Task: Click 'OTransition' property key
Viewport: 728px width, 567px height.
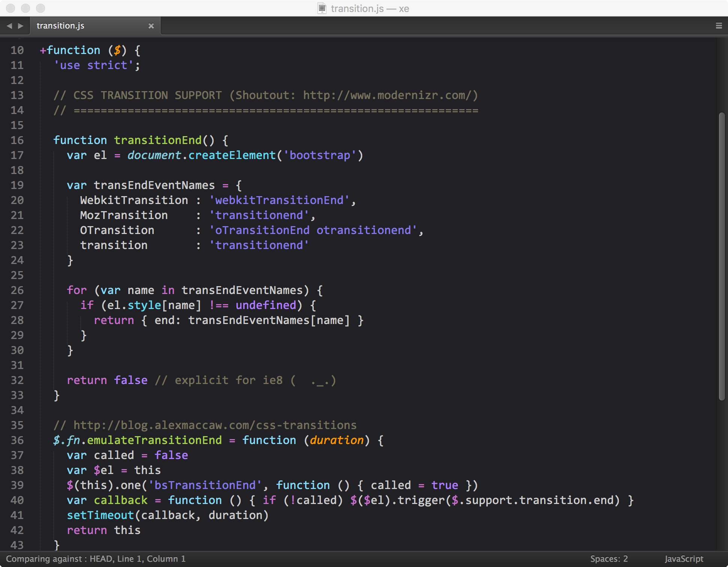Action: (x=117, y=230)
